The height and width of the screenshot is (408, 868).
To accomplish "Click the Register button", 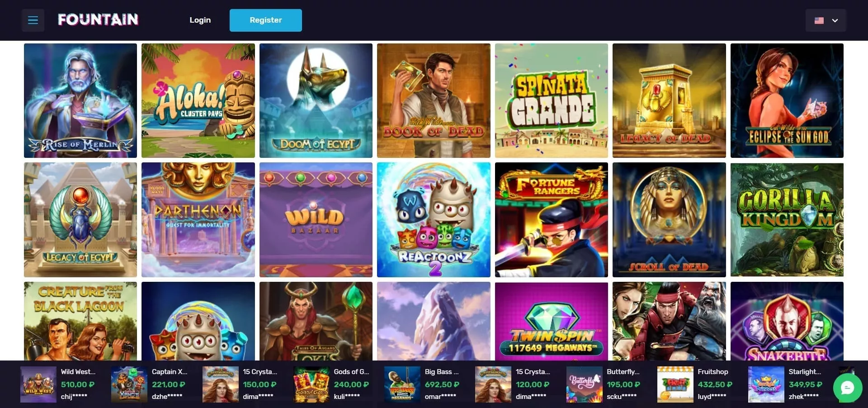I will coord(266,20).
